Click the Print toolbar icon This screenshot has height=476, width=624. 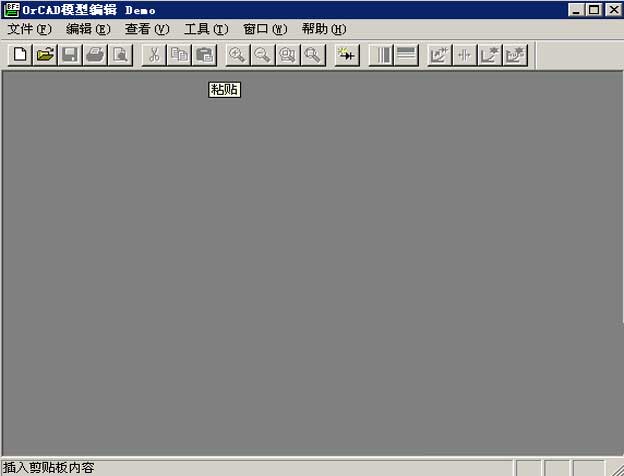[x=95, y=55]
